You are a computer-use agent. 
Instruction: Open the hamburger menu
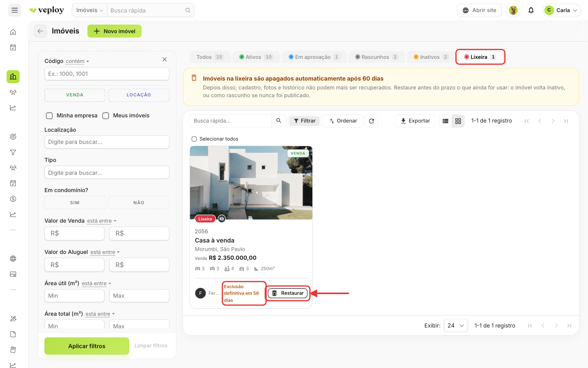[15, 10]
